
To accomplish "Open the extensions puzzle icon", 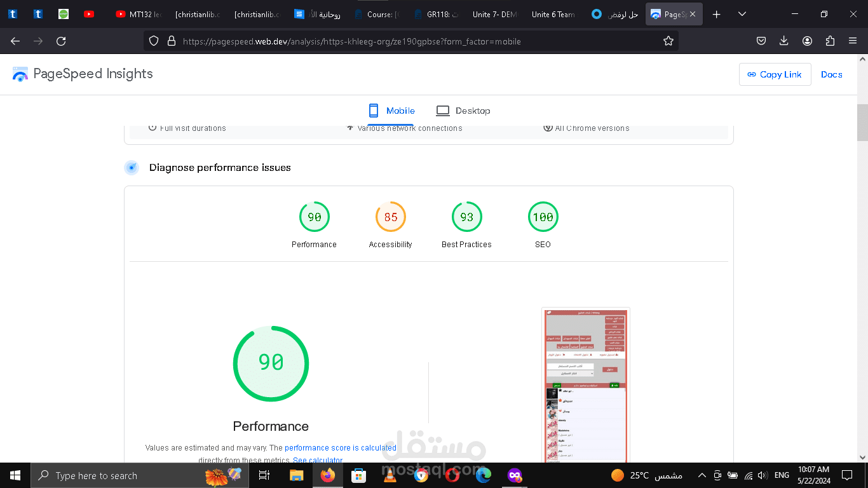I will [x=830, y=41].
